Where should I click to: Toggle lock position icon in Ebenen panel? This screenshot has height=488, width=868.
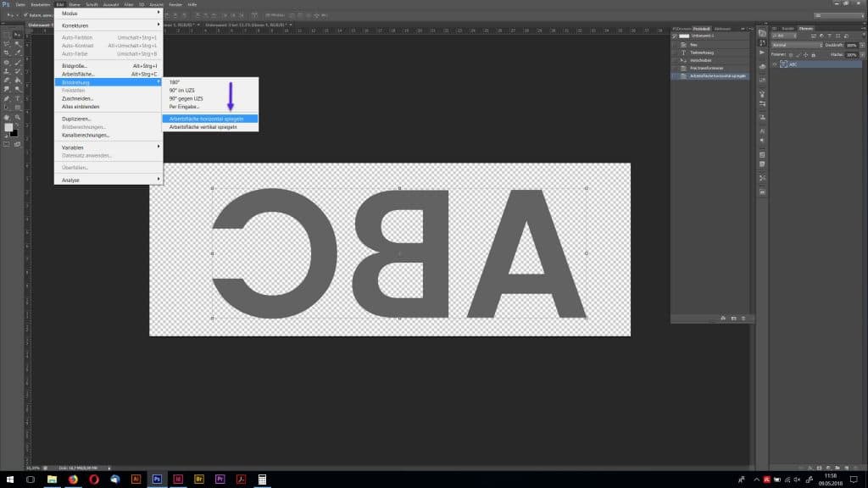pos(805,55)
